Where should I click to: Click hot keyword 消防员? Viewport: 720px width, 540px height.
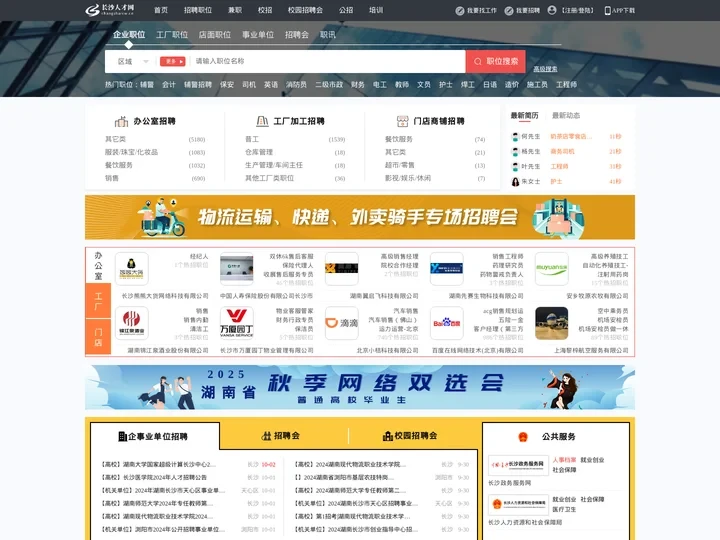pyautogui.click(x=296, y=84)
